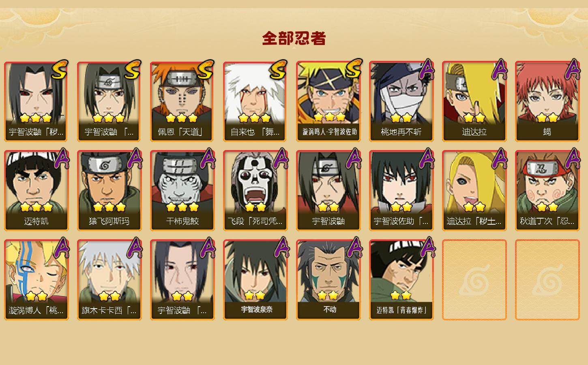Click the first empty ninja slot
The width and height of the screenshot is (588, 365).
pyautogui.click(x=474, y=280)
